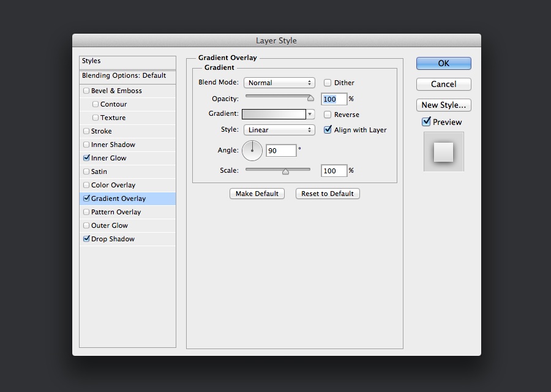The width and height of the screenshot is (551, 392).
Task: Click the Opacity slider handle
Action: [x=310, y=98]
